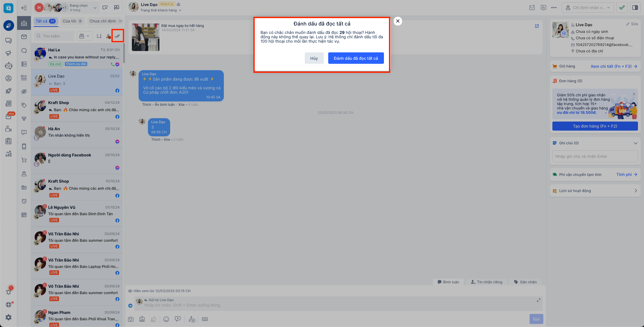Click the support lifebuoy icon in the sidebar
Viewport: 644px width, 327px height.
pos(8,305)
